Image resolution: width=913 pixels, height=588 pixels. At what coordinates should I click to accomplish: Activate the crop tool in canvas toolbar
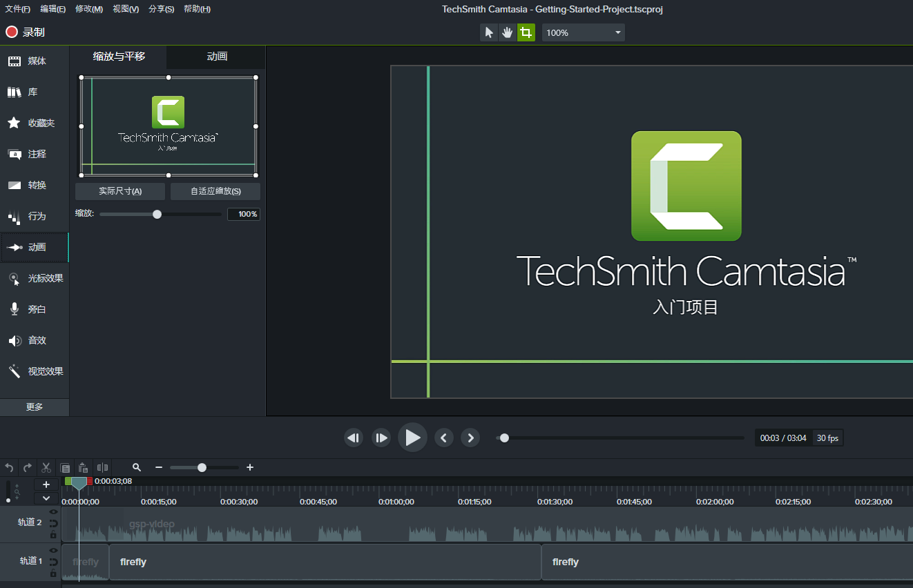click(x=526, y=32)
